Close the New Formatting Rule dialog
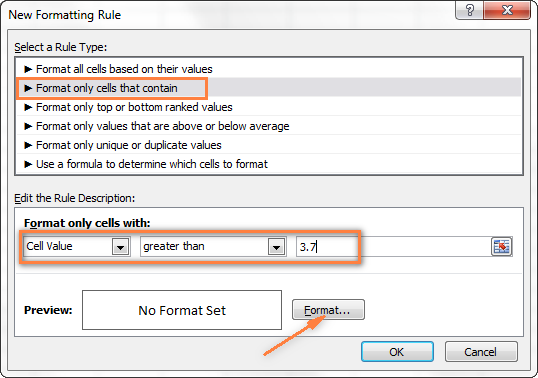 click(507, 10)
